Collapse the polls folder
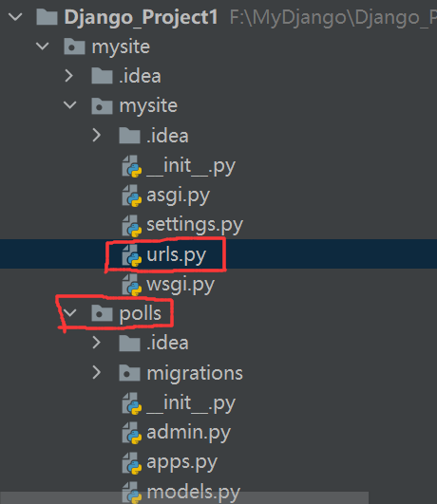 [x=70, y=313]
